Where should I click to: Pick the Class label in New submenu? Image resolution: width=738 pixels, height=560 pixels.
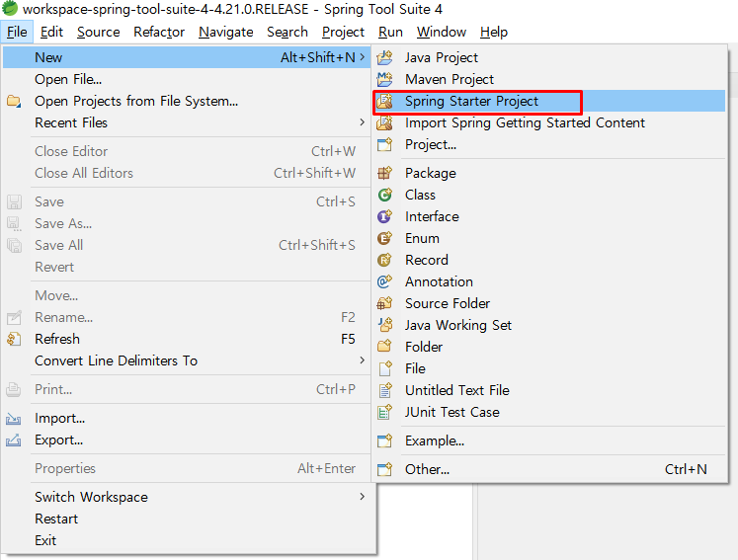click(x=420, y=195)
